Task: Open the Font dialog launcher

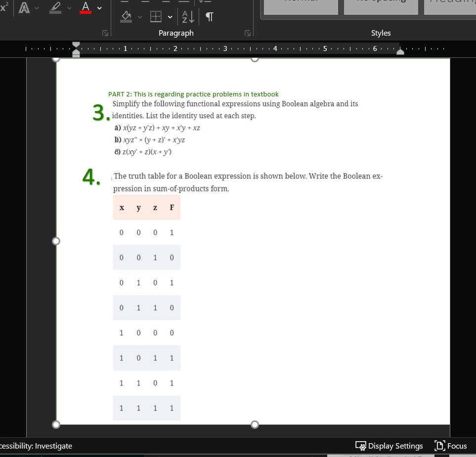Action: (105, 33)
